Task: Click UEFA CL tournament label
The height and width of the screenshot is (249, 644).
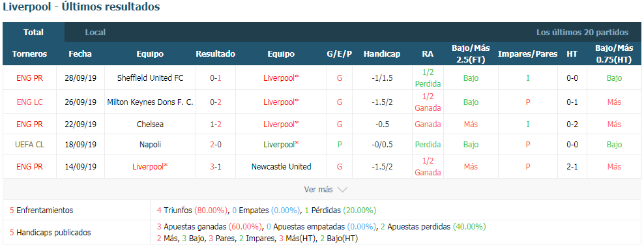Action: click(x=29, y=145)
